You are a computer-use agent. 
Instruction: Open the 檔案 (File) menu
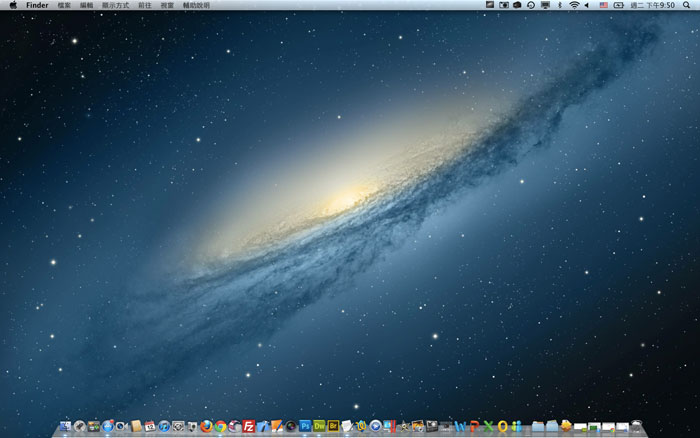64,5
